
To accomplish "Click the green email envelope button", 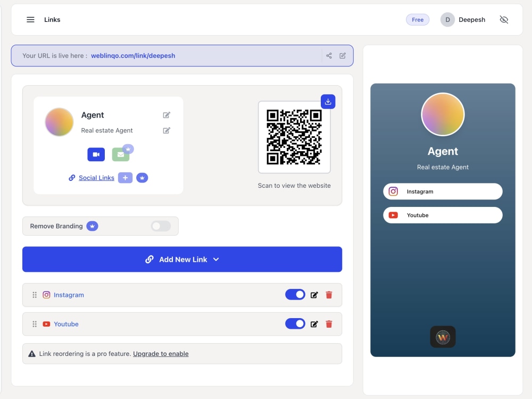I will click(120, 154).
